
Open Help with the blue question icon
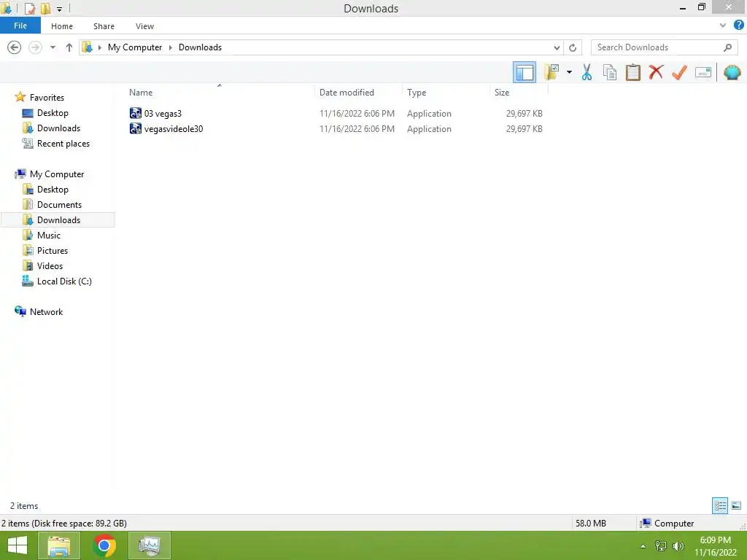[x=739, y=26]
